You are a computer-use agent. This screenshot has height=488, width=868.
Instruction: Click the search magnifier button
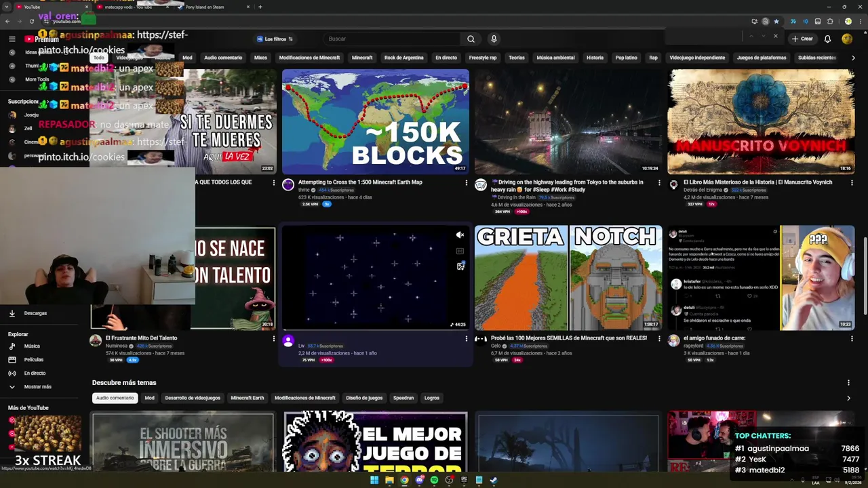click(x=471, y=39)
